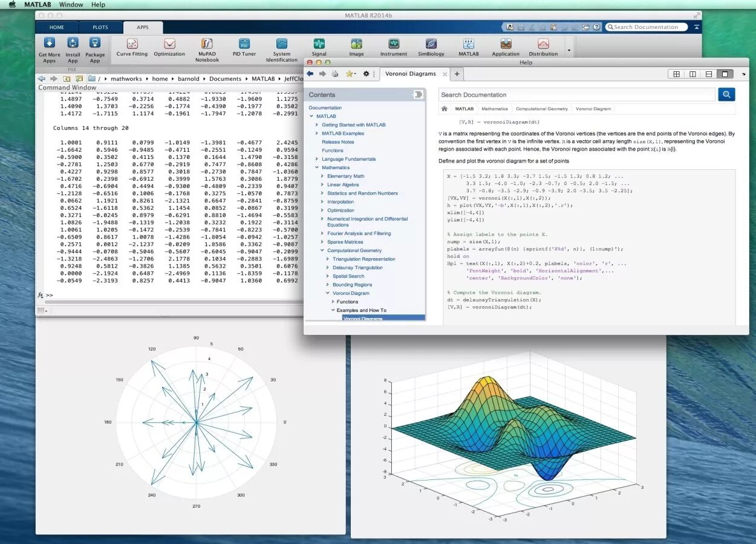
Task: Open the Window menu in menu bar
Action: point(71,4)
